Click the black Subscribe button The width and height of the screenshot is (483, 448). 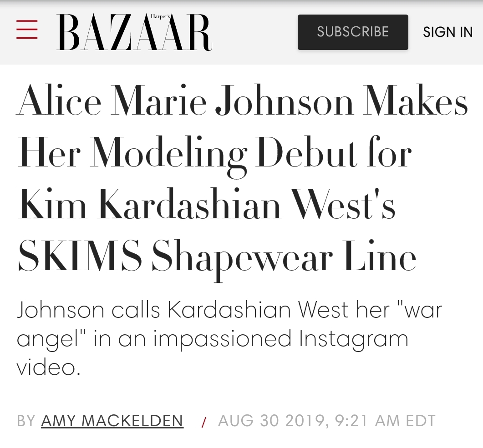353,32
